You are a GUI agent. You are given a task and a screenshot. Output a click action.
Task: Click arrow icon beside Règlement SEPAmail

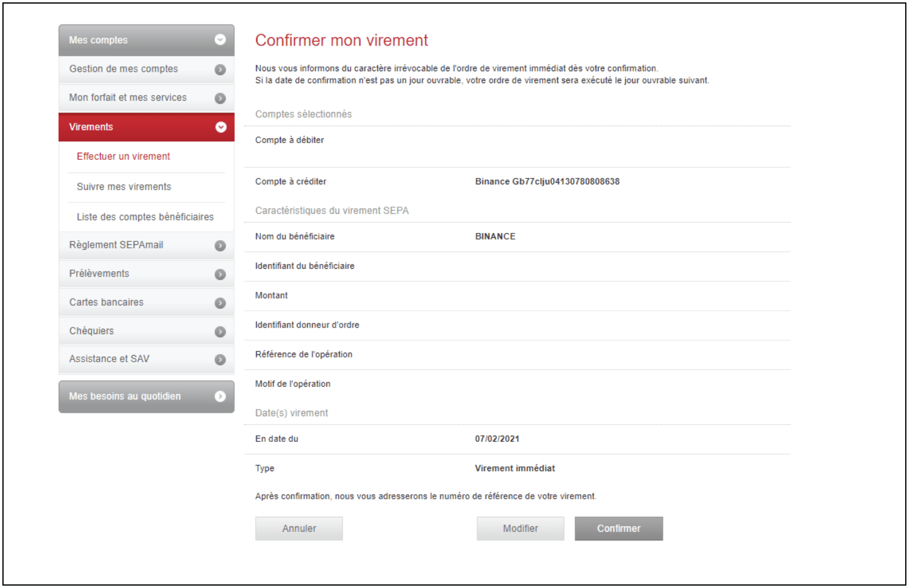point(220,245)
